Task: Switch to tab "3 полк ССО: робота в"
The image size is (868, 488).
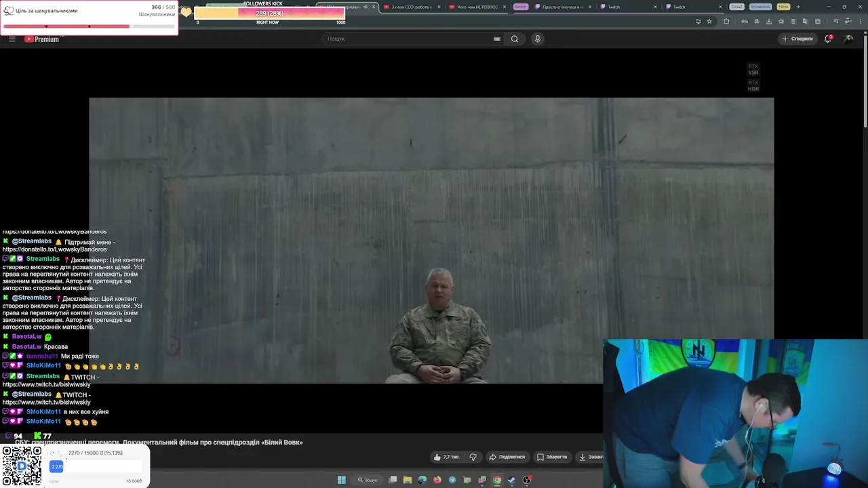Action: pyautogui.click(x=412, y=7)
